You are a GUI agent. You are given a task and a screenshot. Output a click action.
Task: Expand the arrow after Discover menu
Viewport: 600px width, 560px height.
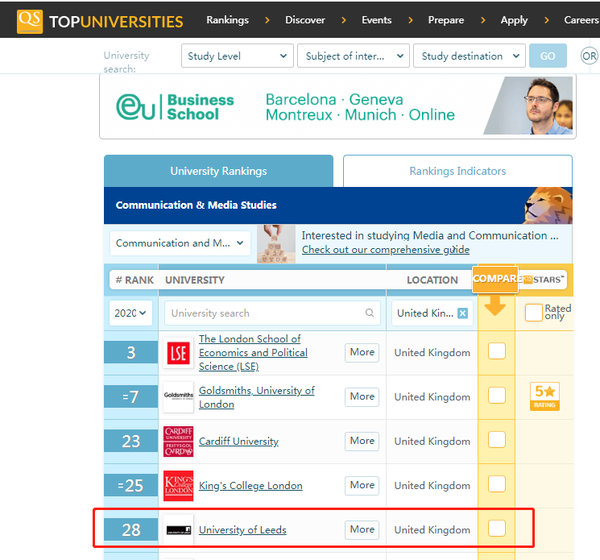(x=344, y=20)
